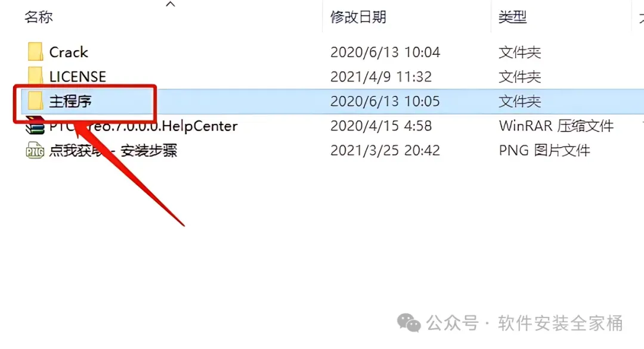Select the LICENSE folder name
This screenshot has width=644, height=349.
tap(78, 76)
